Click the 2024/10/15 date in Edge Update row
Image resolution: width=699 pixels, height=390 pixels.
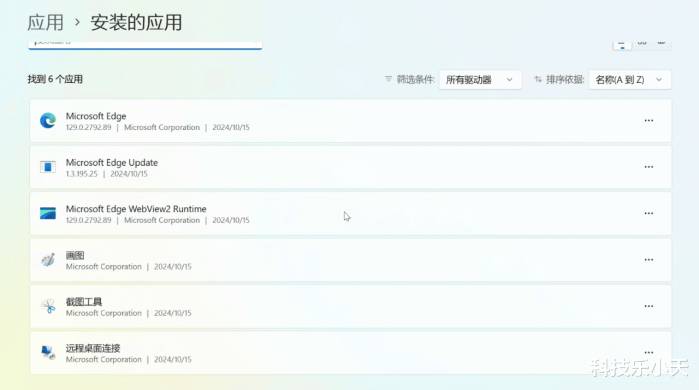click(x=129, y=174)
